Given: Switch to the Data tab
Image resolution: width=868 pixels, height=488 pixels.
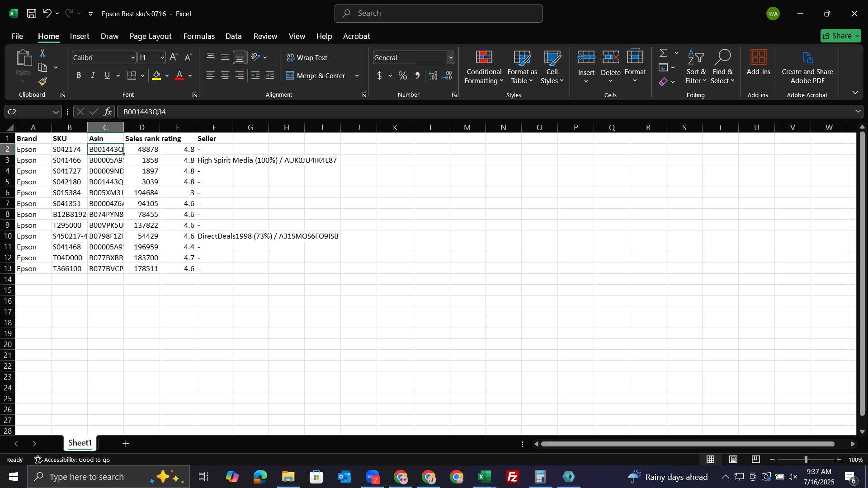Looking at the screenshot, I should pyautogui.click(x=233, y=36).
